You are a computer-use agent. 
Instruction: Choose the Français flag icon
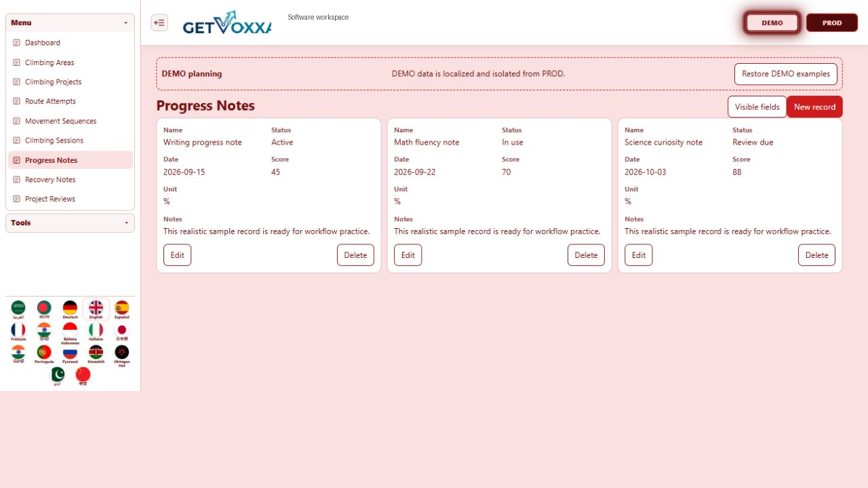coord(18,330)
